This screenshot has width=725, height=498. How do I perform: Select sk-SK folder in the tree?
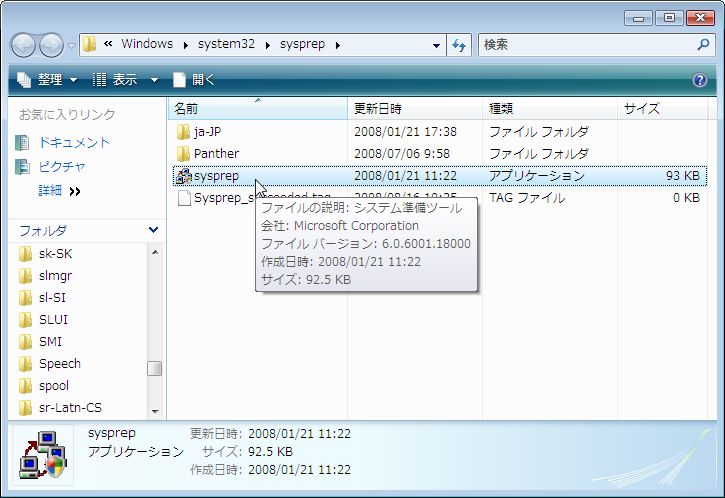[x=55, y=253]
